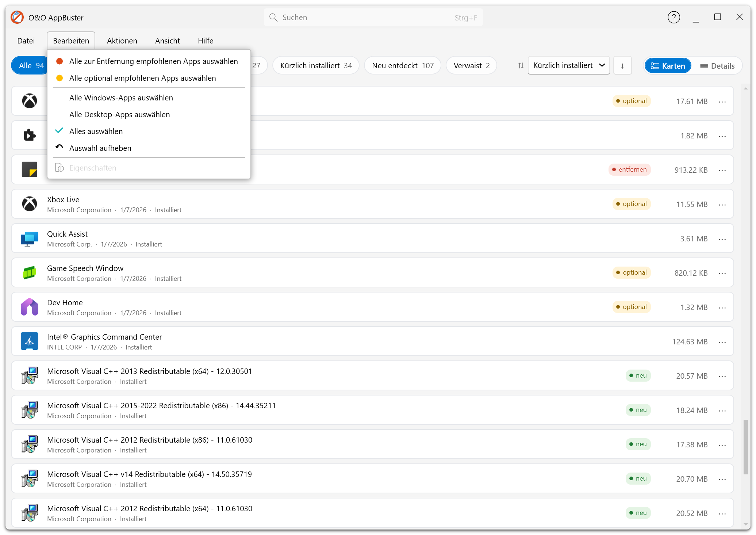The height and width of the screenshot is (535, 756).
Task: Click the Xbox Live app icon
Action: coord(30,204)
